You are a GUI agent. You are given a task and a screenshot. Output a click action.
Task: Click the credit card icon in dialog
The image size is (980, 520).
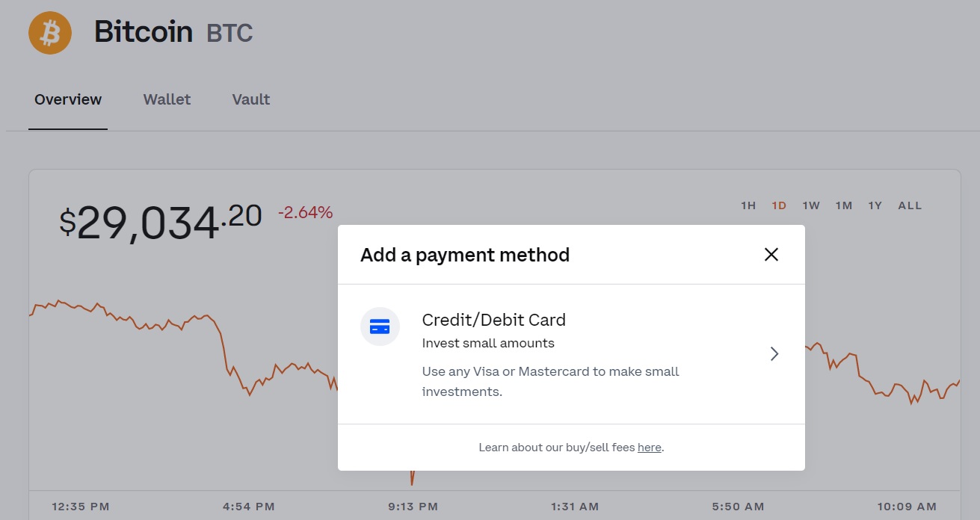tap(380, 326)
